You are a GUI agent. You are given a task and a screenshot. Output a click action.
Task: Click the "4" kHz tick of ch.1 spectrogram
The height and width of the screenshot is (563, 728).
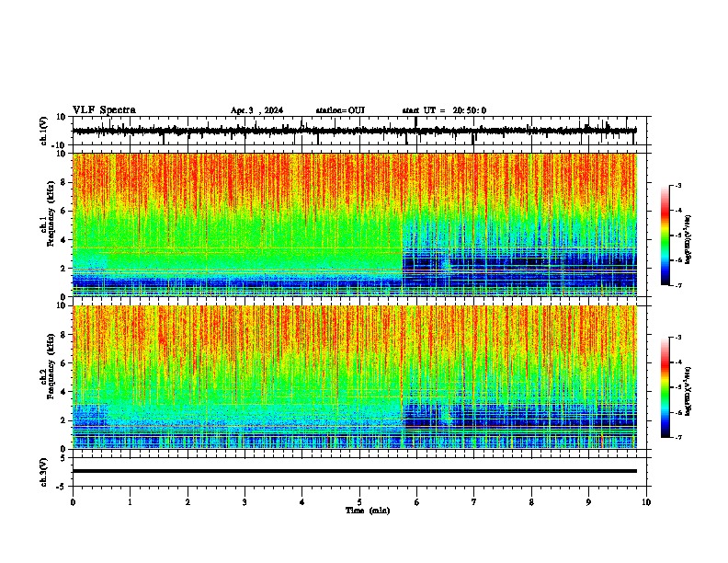coord(63,240)
